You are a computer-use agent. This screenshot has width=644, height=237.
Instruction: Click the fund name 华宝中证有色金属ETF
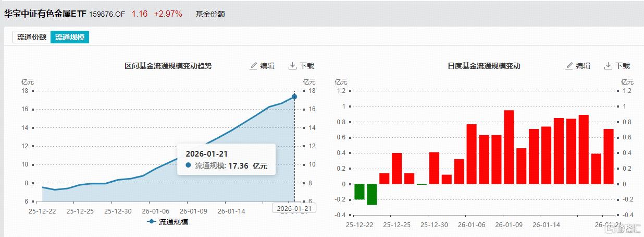(x=45, y=14)
